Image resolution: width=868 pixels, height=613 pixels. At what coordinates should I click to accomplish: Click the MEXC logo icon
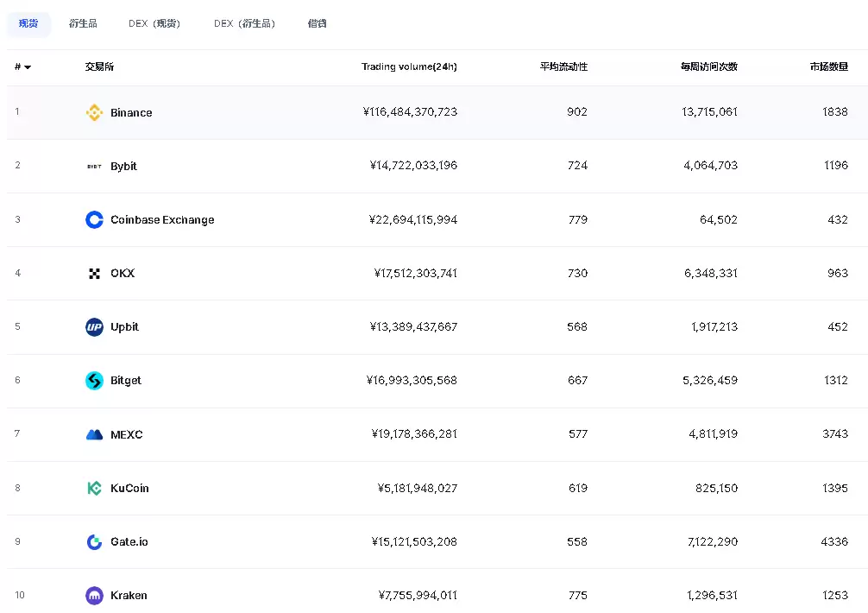(94, 434)
